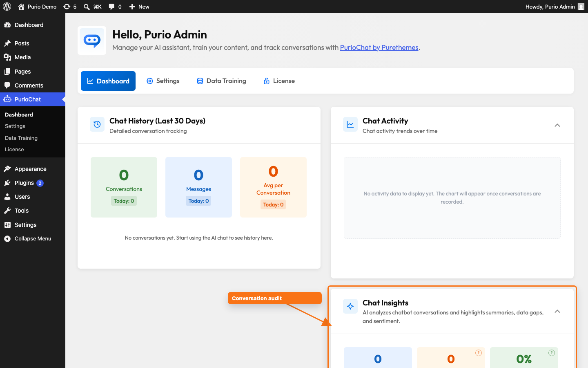Open License in the sidebar submenu

click(14, 150)
